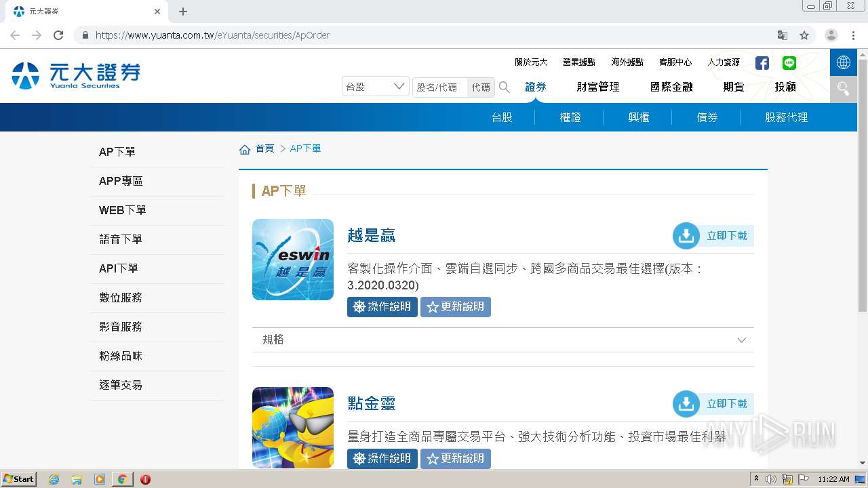The image size is (868, 488).
Task: Click the page vertical scrollbar
Action: point(863,186)
